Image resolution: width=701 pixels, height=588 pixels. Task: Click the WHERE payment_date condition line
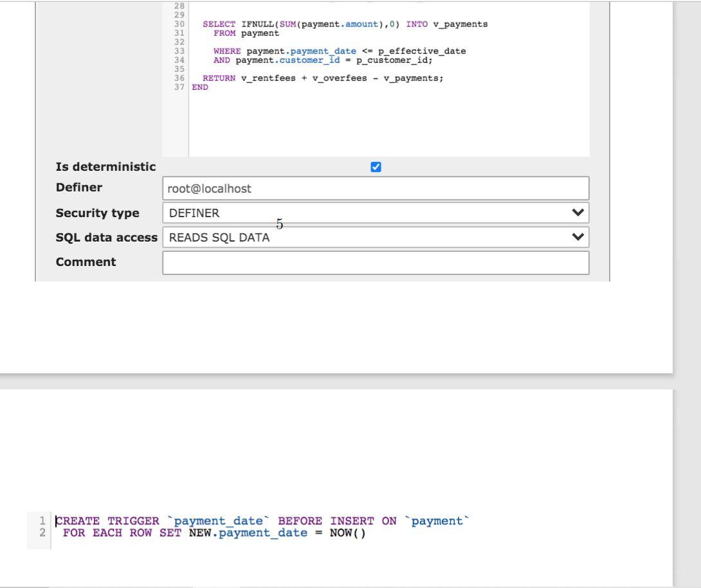click(x=339, y=51)
